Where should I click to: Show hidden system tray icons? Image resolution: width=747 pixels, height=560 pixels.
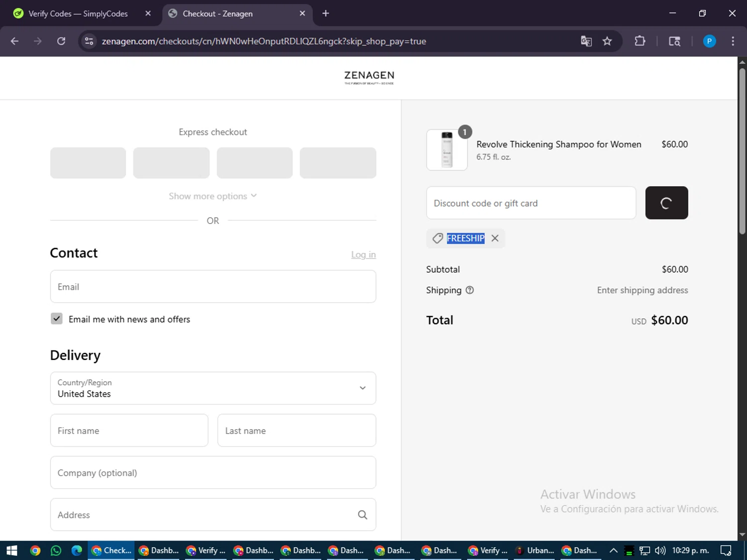coord(614,551)
